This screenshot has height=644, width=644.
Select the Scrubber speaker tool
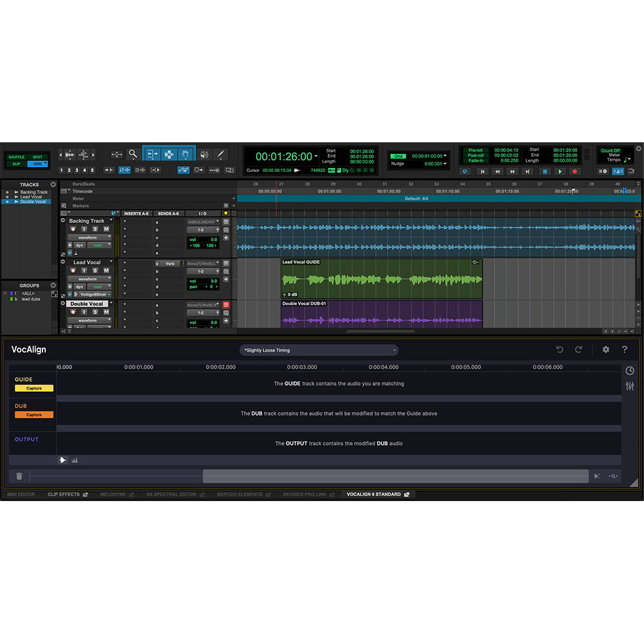[x=204, y=155]
